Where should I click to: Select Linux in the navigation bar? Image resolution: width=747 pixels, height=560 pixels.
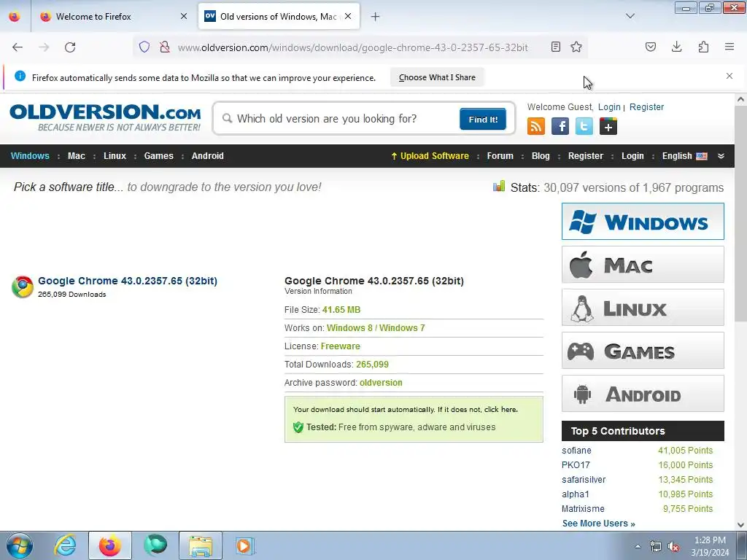pos(115,156)
